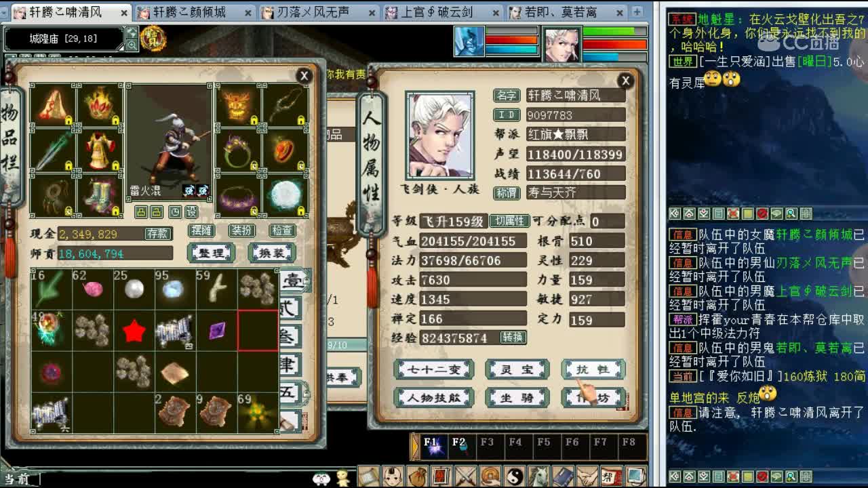This screenshot has height=488, width=868.
Task: Click the yellow doll mascot near chat input
Action: pyautogui.click(x=344, y=476)
